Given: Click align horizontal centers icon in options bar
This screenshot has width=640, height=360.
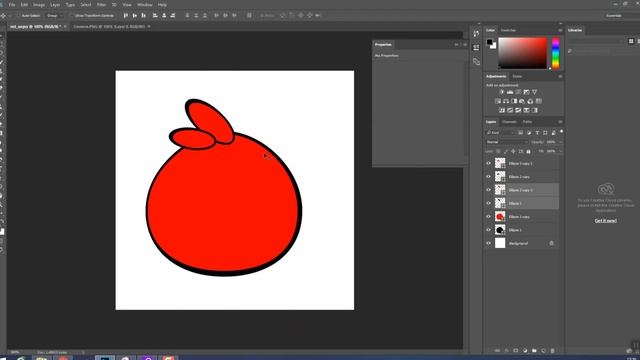Looking at the screenshot, I should pos(164,16).
